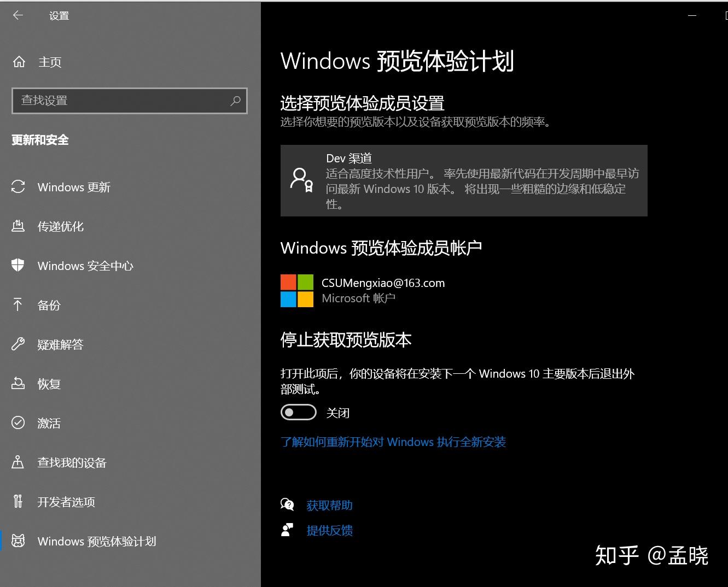Open the Windows 安全中心 page
This screenshot has width=728, height=587.
click(x=85, y=266)
